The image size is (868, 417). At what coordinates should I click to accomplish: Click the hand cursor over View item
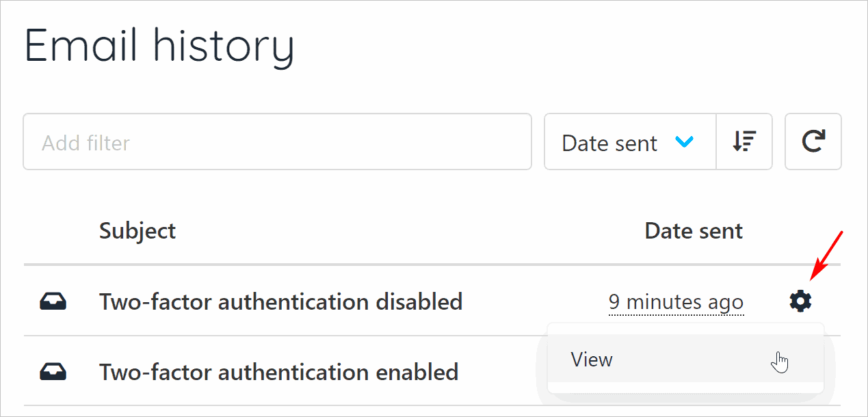tap(779, 362)
